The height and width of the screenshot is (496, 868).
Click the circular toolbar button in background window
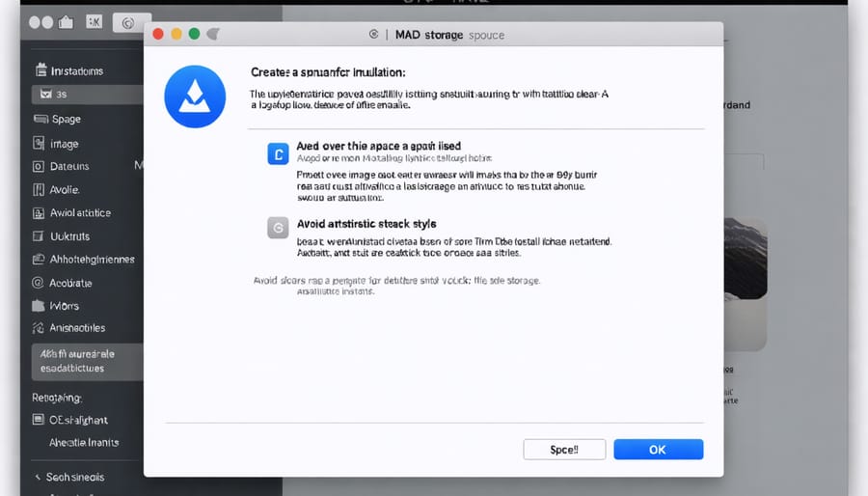[x=128, y=23]
